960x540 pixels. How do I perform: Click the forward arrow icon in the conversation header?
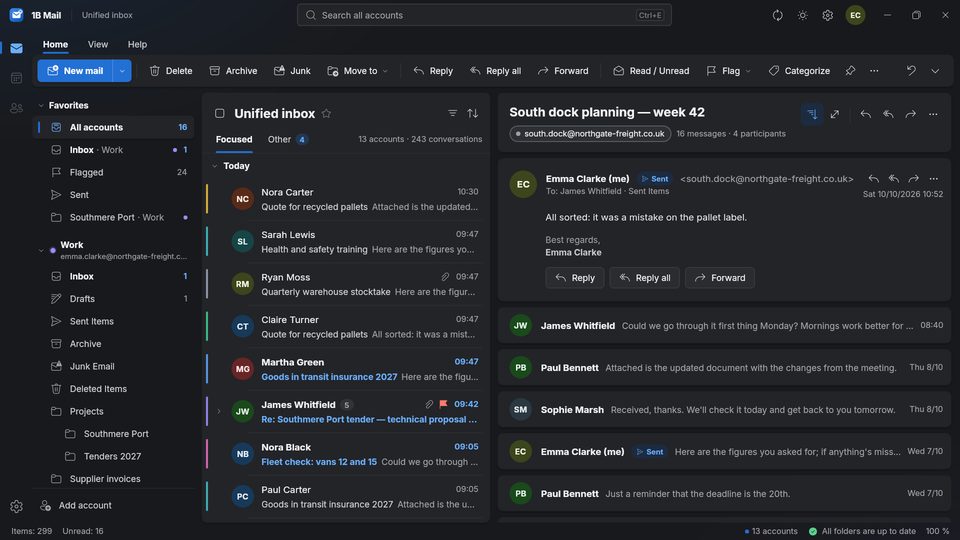click(x=910, y=114)
